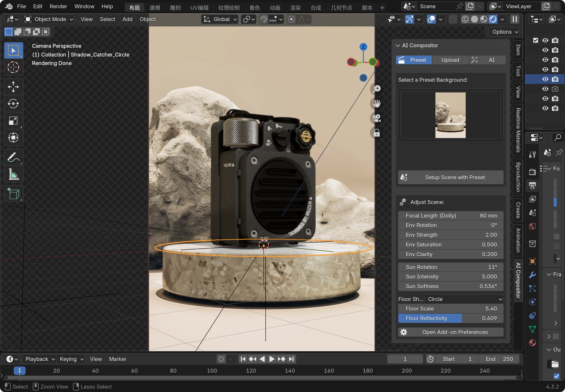Open the Window menu
Viewport: 565px width, 392px height.
(x=84, y=6)
